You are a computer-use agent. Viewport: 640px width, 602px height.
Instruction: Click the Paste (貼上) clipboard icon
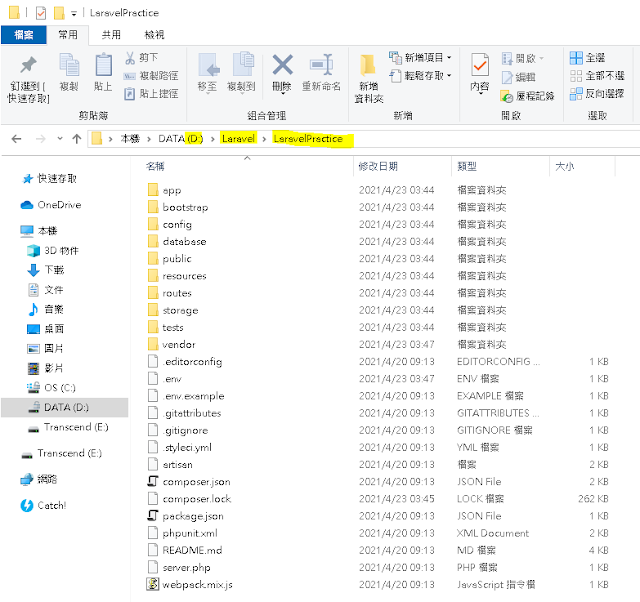pyautogui.click(x=103, y=64)
